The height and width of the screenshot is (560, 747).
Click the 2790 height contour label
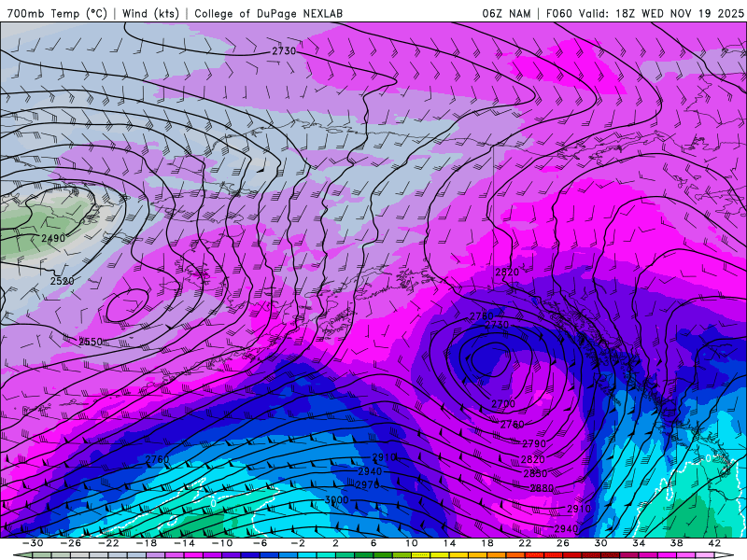(x=534, y=444)
